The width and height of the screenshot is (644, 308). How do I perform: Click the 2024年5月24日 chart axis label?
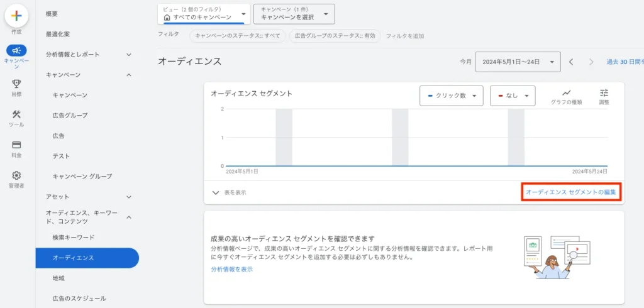pyautogui.click(x=589, y=171)
